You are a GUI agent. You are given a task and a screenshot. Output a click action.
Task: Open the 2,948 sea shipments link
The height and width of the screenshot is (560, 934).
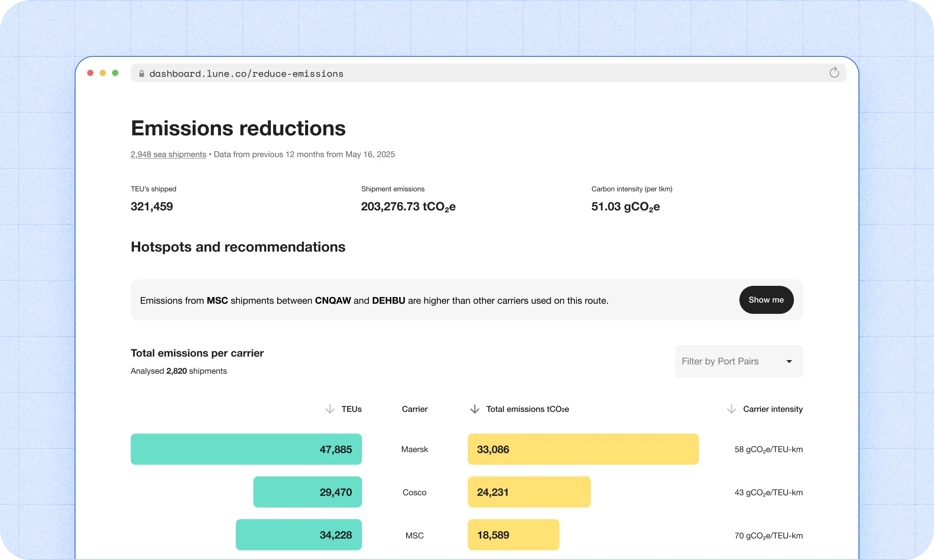pos(169,154)
